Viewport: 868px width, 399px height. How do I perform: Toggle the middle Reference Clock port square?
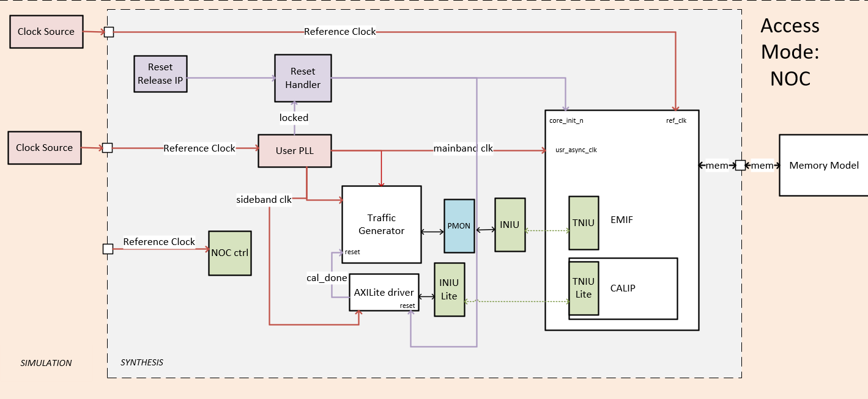[108, 147]
